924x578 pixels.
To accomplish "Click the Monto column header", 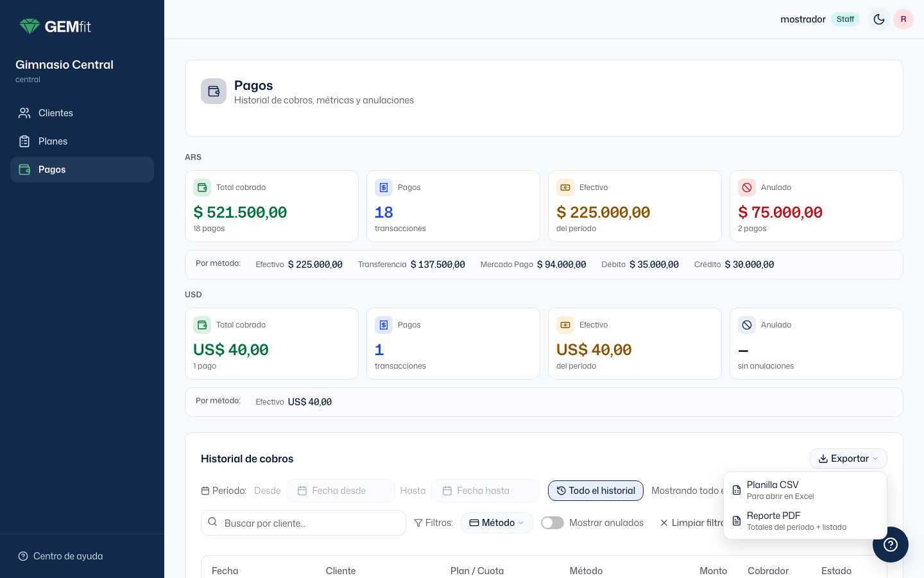I will tap(714, 571).
